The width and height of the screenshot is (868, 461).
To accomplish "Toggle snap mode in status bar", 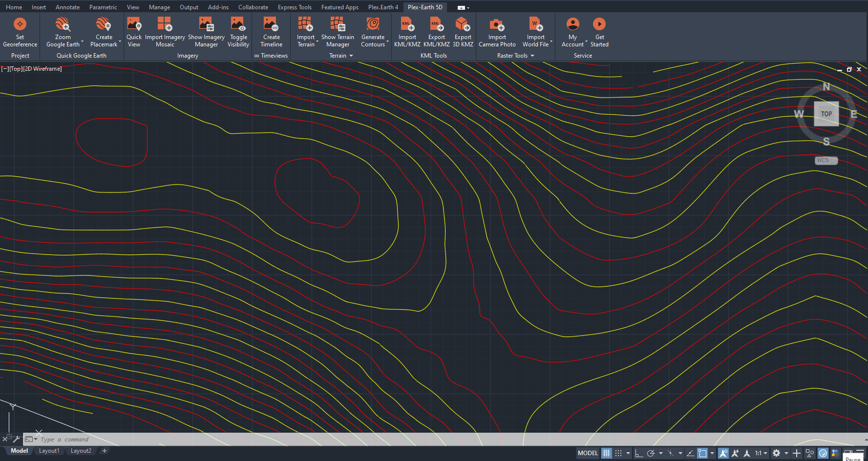I will 618,453.
